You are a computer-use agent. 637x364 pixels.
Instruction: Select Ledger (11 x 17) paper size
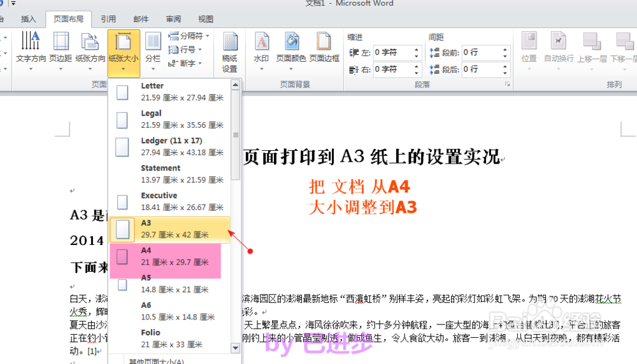tap(170, 147)
